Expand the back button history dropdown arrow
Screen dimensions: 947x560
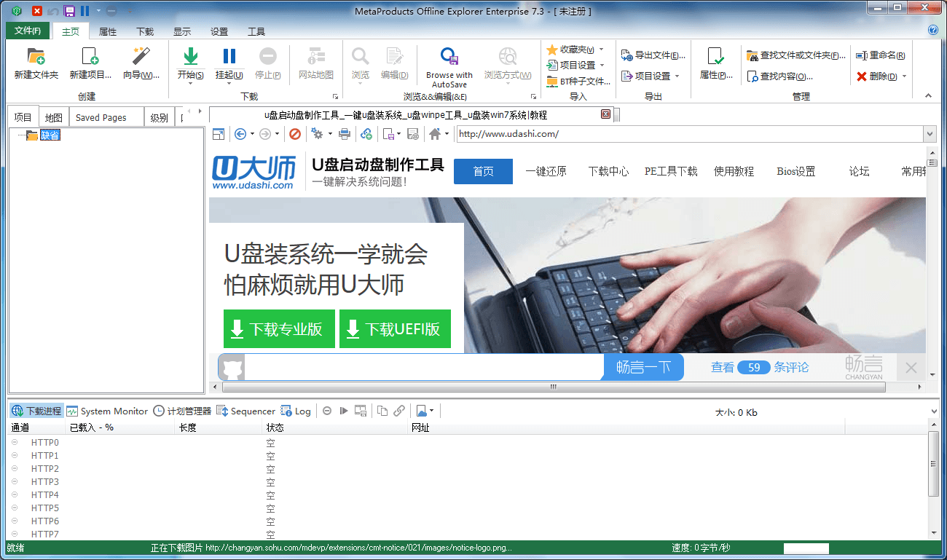click(252, 134)
